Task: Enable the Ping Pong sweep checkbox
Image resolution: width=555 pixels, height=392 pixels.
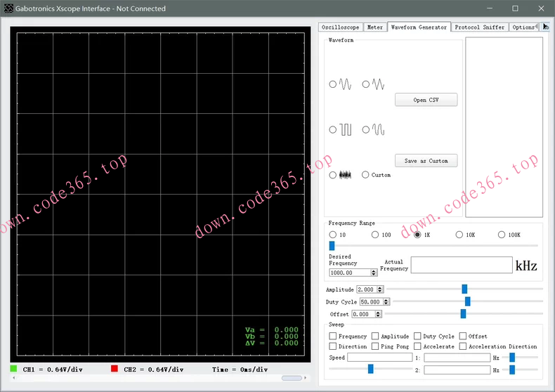Action: 375,346
